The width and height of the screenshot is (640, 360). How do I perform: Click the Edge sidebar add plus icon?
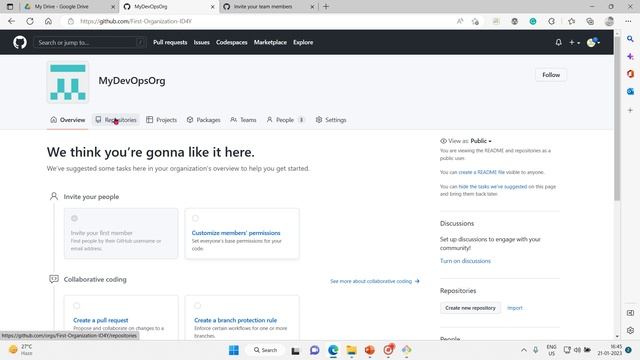[x=630, y=110]
